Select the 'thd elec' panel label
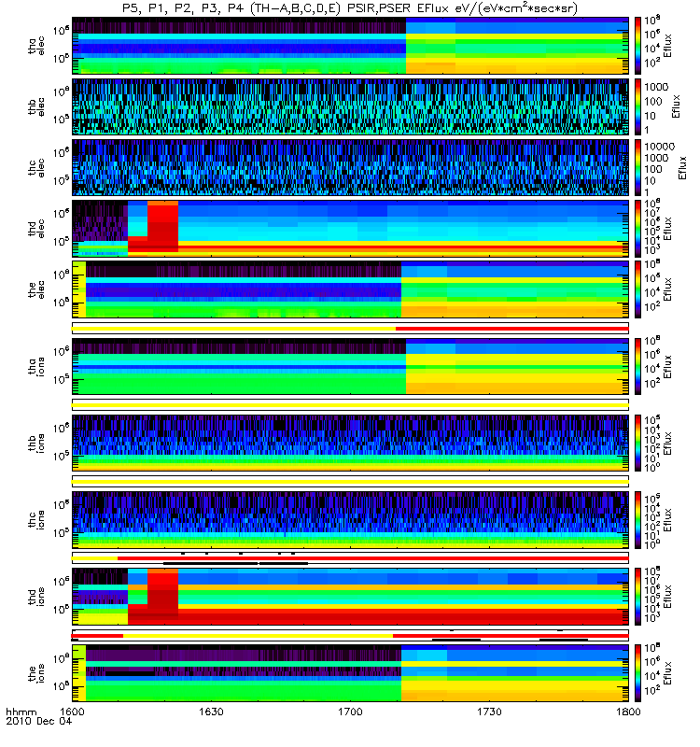The width and height of the screenshot is (700, 747). tap(35, 229)
